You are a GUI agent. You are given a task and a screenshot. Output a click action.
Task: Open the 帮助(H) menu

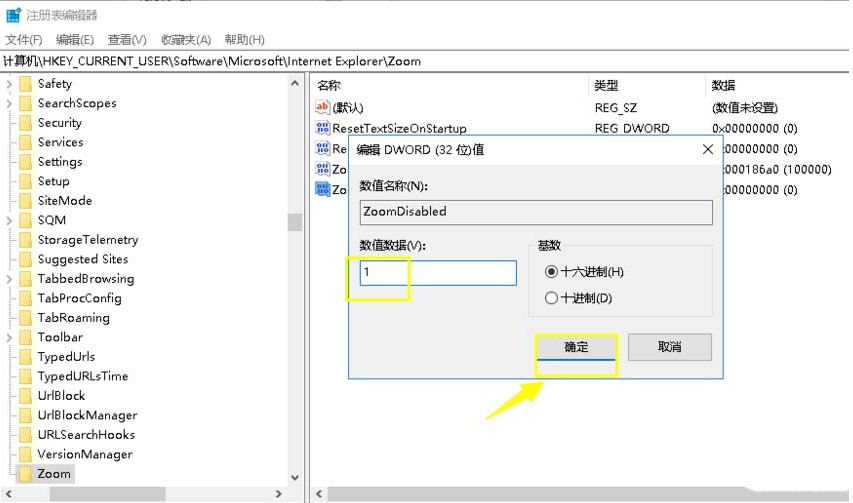[x=244, y=40]
